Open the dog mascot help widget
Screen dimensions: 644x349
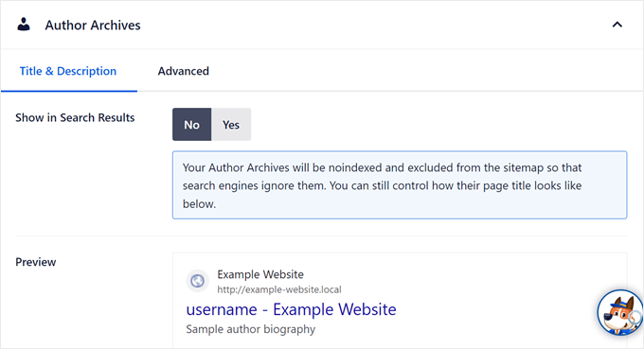(620, 312)
